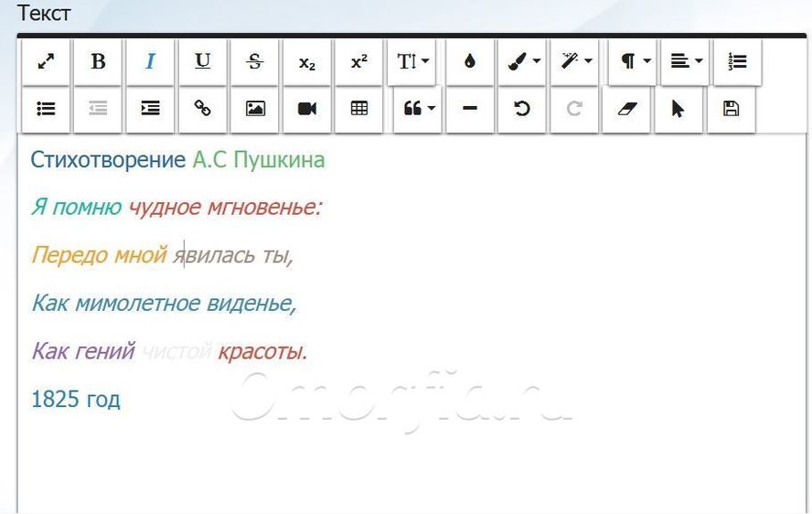Click the line 'Как мимолетное виденье,'

(164, 303)
